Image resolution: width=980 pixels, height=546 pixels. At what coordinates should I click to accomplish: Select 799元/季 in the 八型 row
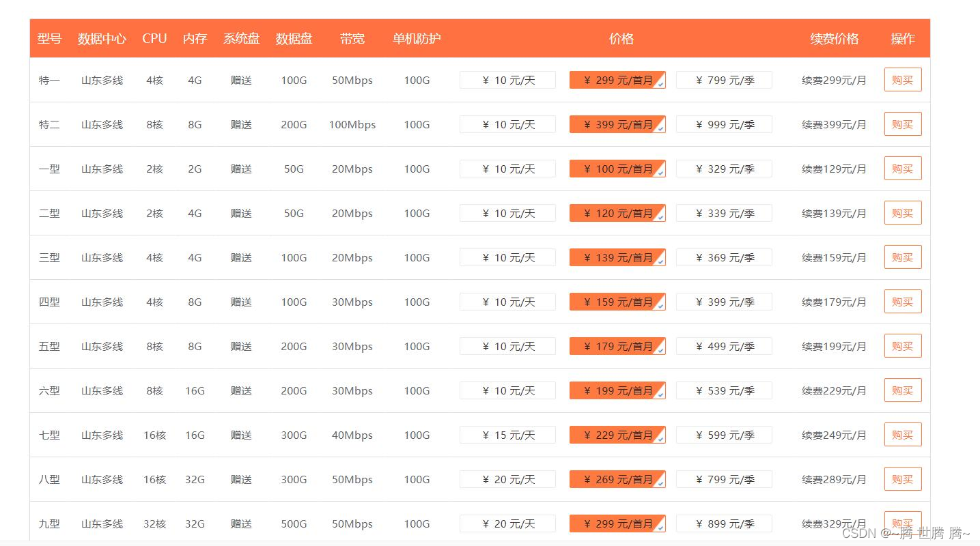pos(724,479)
